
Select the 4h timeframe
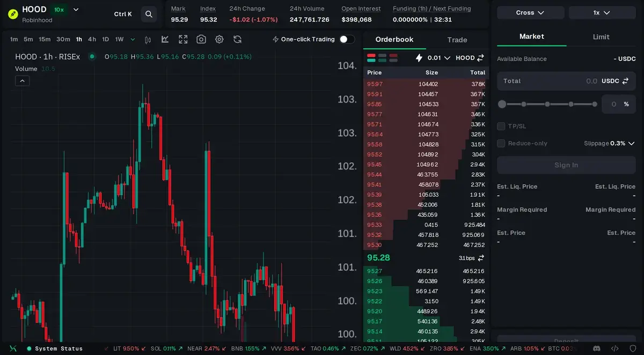tap(92, 39)
